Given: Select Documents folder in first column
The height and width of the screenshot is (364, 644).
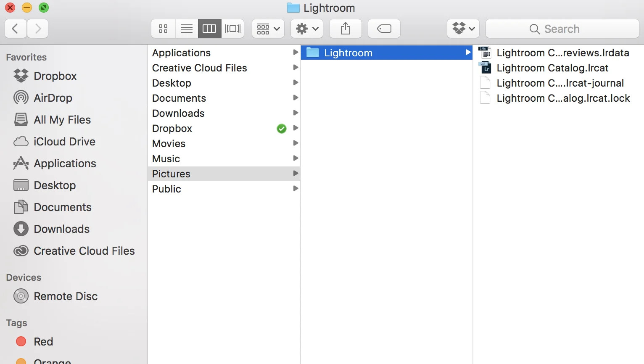Looking at the screenshot, I should (224, 98).
